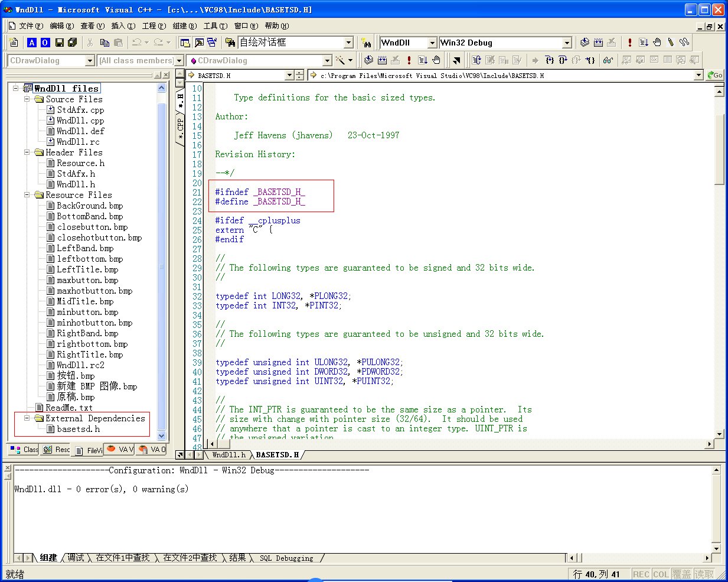Click the Step Over braces icon

(563, 60)
